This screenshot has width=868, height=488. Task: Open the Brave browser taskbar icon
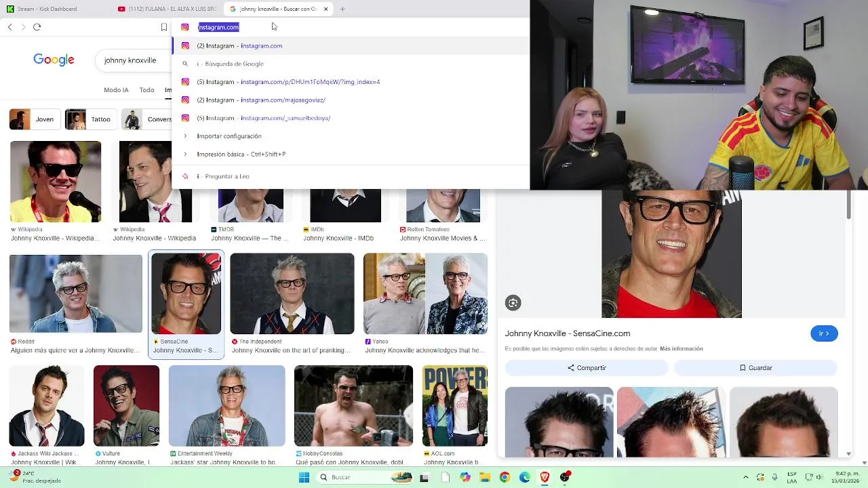click(545, 477)
